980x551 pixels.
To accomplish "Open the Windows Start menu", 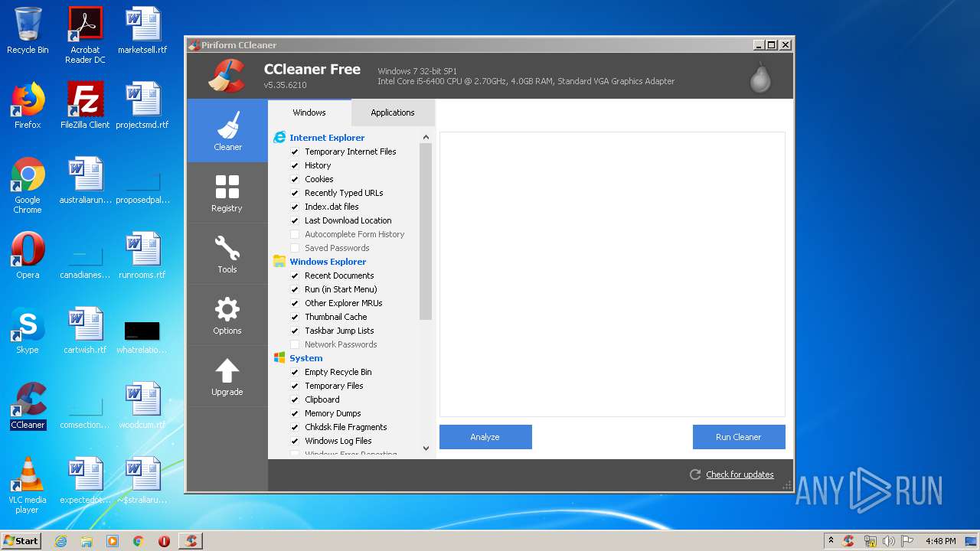I will point(21,541).
